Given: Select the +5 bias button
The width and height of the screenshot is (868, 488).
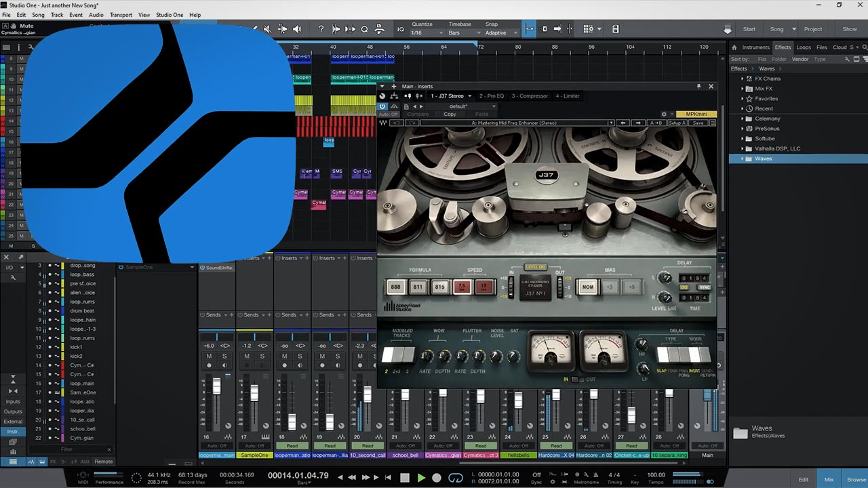Looking at the screenshot, I should tap(632, 287).
